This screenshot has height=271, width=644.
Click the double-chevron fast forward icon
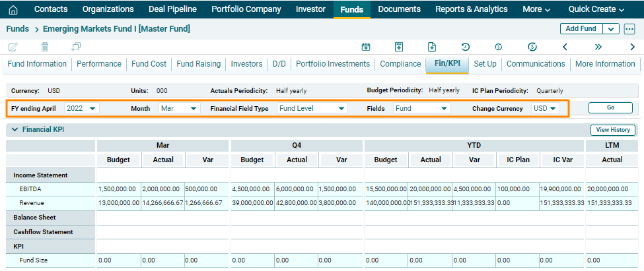598,47
